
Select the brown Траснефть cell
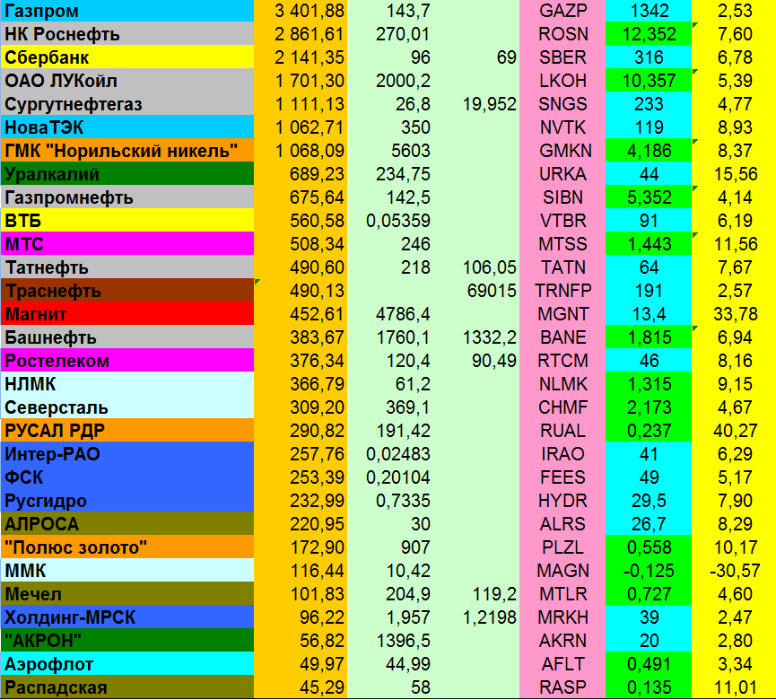127,291
